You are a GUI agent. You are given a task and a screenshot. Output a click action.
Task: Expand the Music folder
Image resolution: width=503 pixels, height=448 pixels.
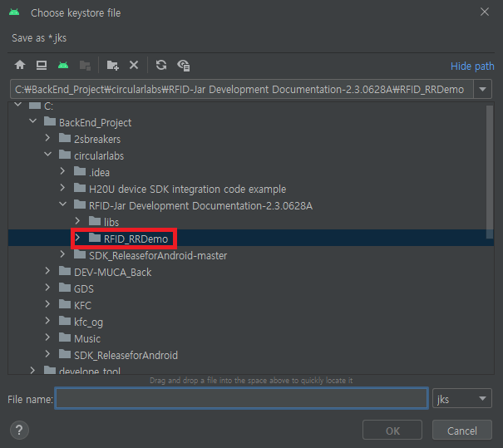coord(47,337)
